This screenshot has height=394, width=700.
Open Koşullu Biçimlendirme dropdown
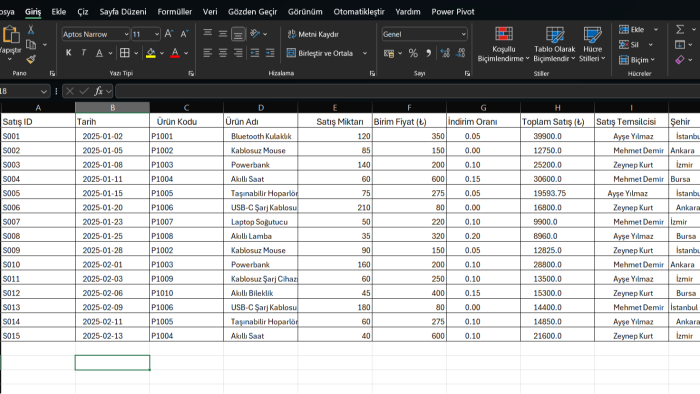(x=503, y=44)
